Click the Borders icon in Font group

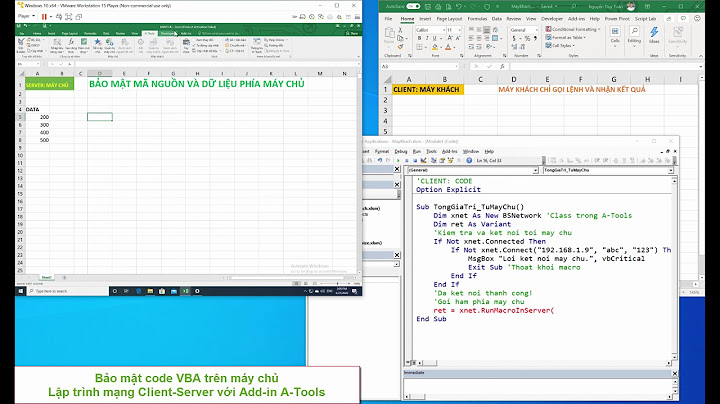(x=419, y=47)
